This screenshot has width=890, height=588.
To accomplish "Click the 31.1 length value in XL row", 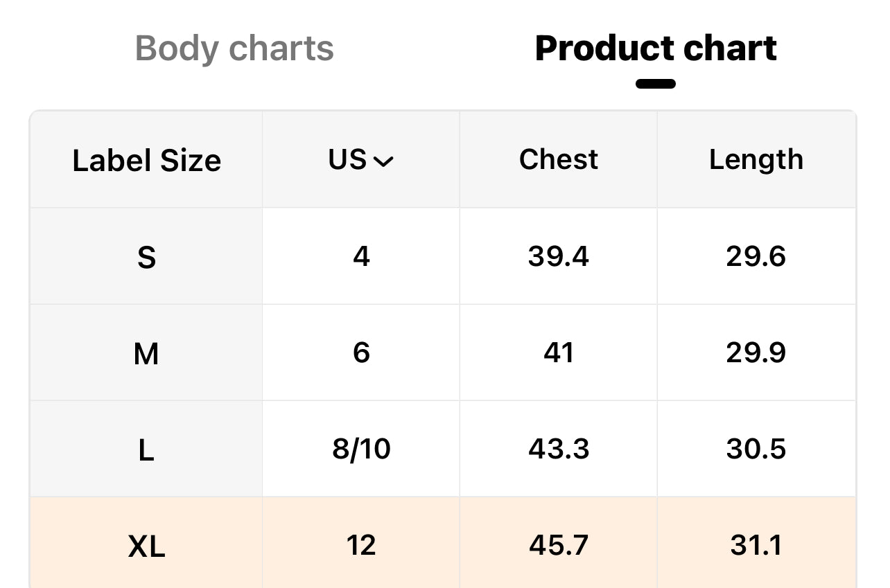I will click(756, 546).
